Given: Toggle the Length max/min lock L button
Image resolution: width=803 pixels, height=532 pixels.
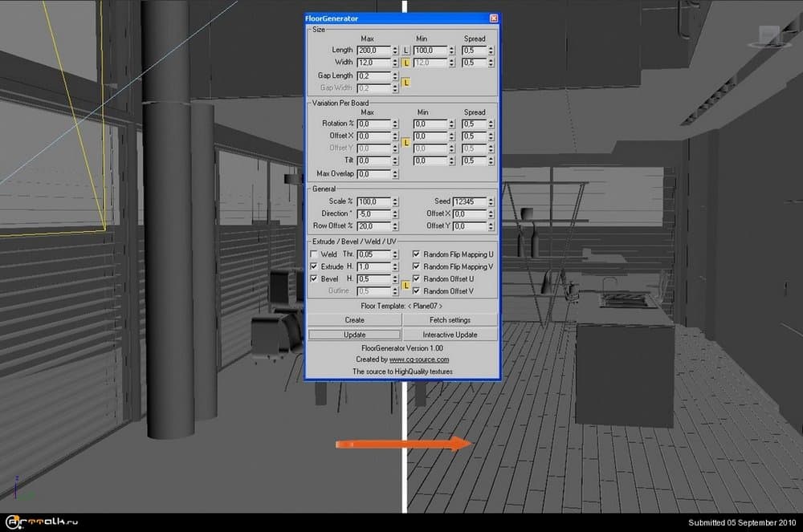Looking at the screenshot, I should pos(406,51).
